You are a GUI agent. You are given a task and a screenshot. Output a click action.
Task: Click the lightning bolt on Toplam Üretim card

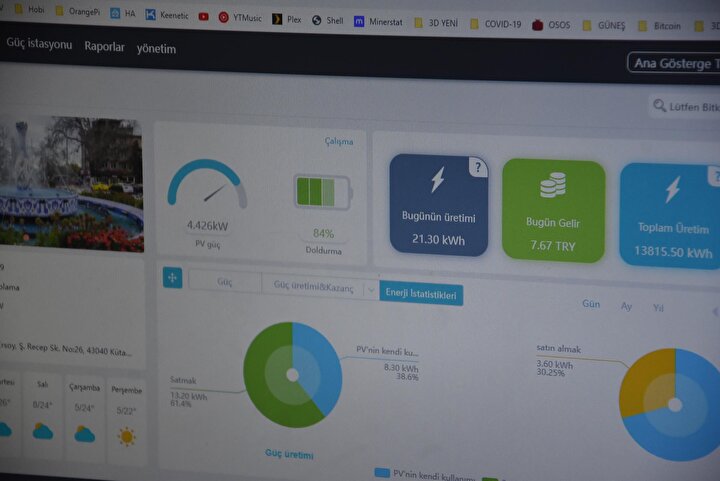pos(673,189)
